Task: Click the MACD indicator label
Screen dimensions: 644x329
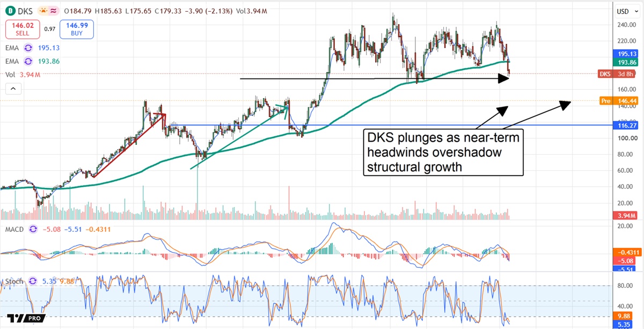Action: [14, 229]
